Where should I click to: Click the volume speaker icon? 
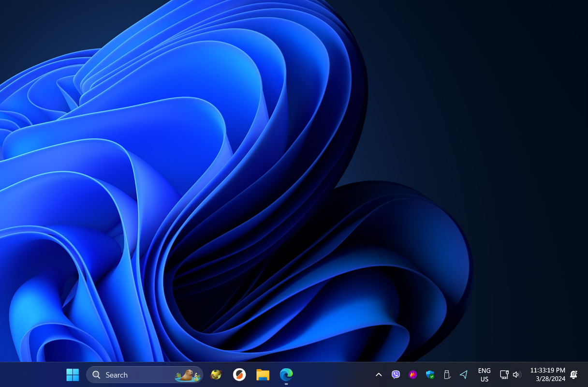(x=516, y=374)
